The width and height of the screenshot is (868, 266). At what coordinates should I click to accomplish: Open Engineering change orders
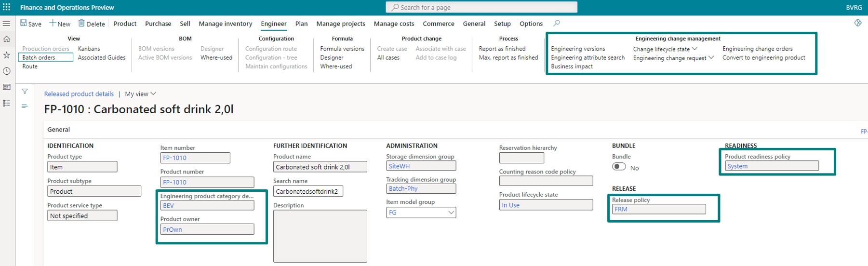(x=757, y=49)
